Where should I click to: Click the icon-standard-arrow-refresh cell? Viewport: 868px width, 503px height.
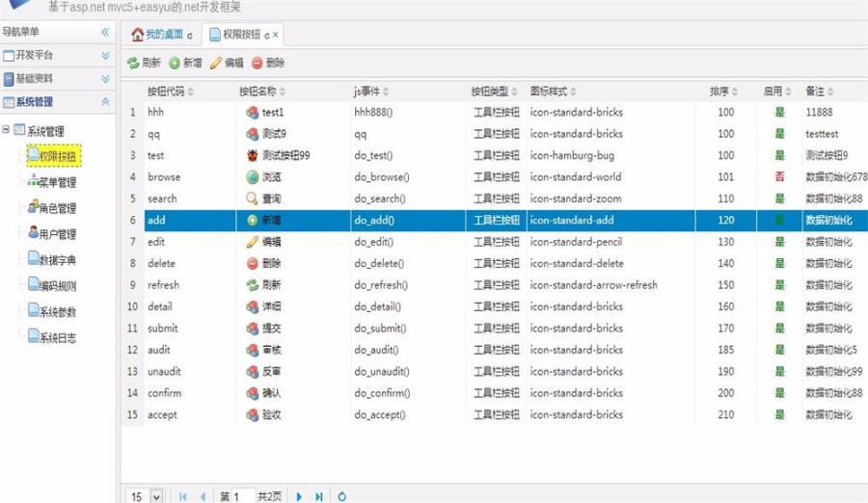pos(610,285)
